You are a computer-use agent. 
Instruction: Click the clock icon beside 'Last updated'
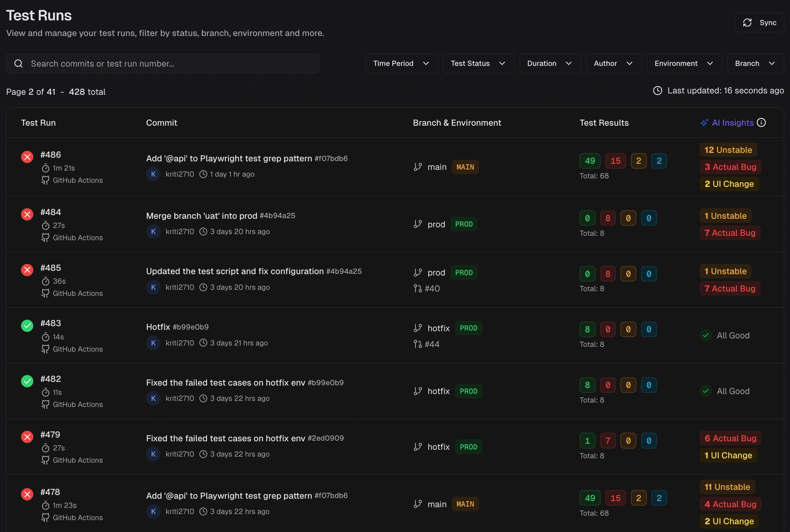pos(658,90)
